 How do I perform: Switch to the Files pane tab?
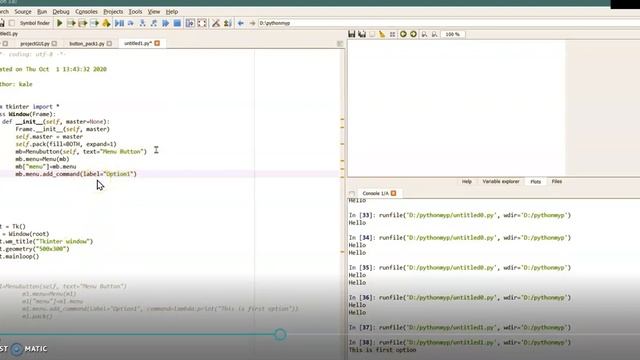tap(556, 182)
